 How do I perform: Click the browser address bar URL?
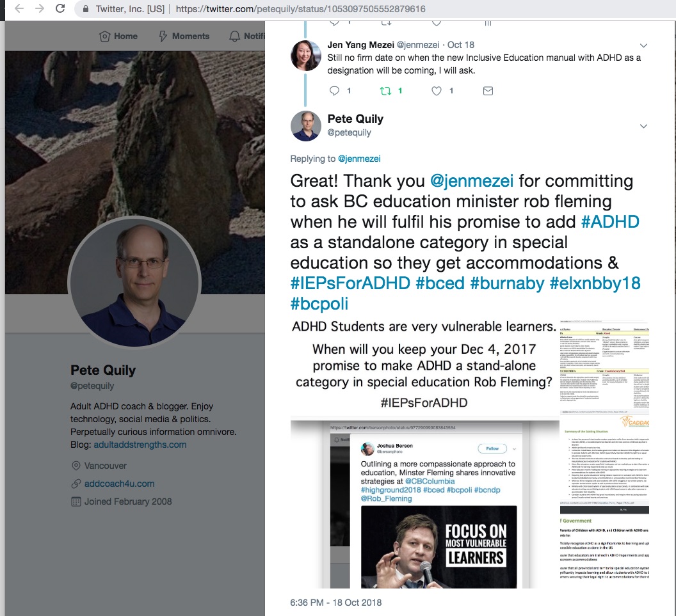point(300,9)
